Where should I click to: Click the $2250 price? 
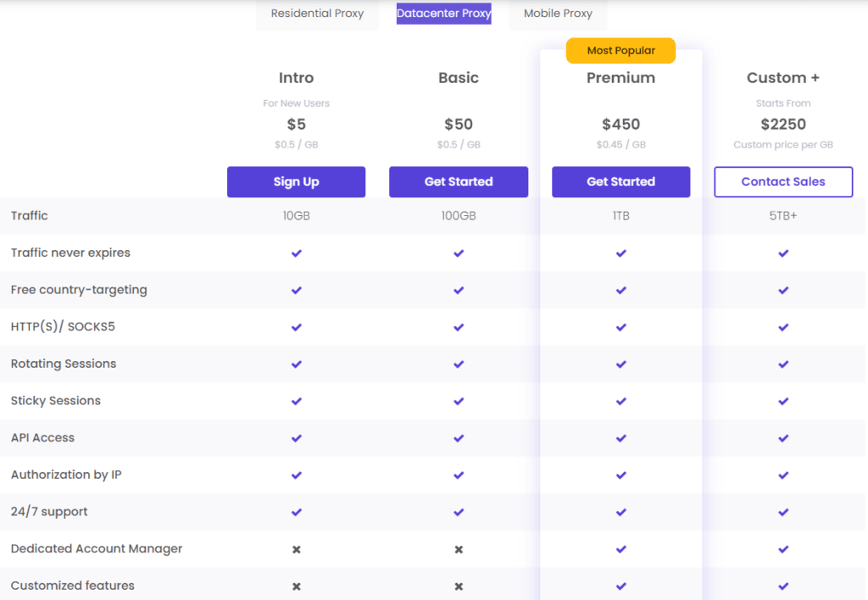coord(783,124)
